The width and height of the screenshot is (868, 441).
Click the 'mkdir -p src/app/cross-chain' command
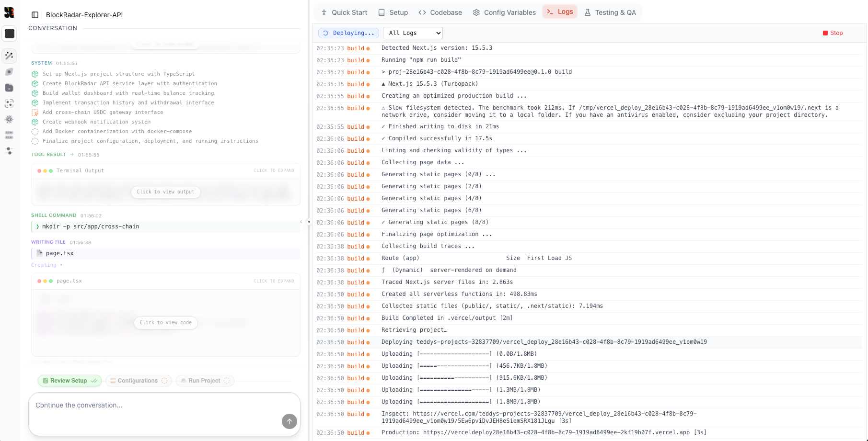(91, 226)
